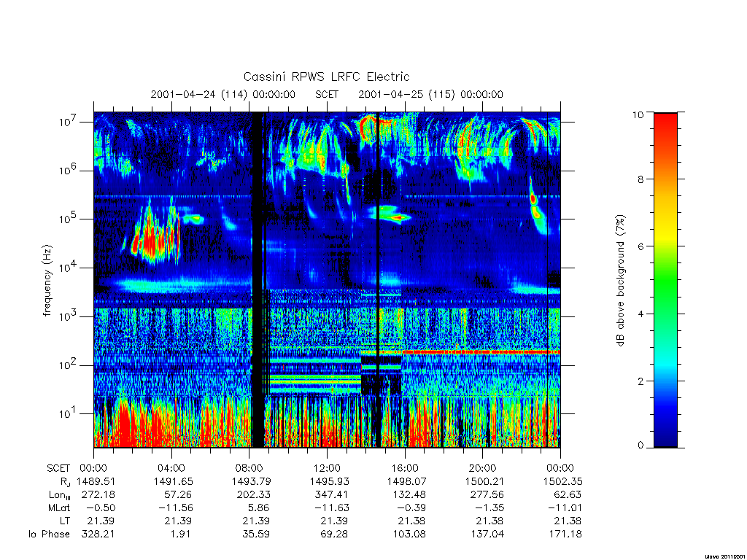This screenshot has height=560, width=747.
Task: Click the color bar tick value '10'
Action: tap(638, 114)
